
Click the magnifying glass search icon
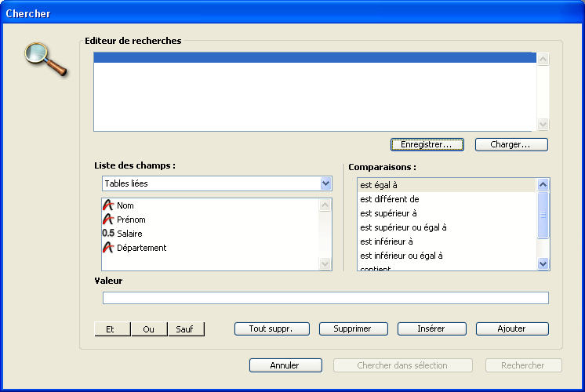click(45, 60)
